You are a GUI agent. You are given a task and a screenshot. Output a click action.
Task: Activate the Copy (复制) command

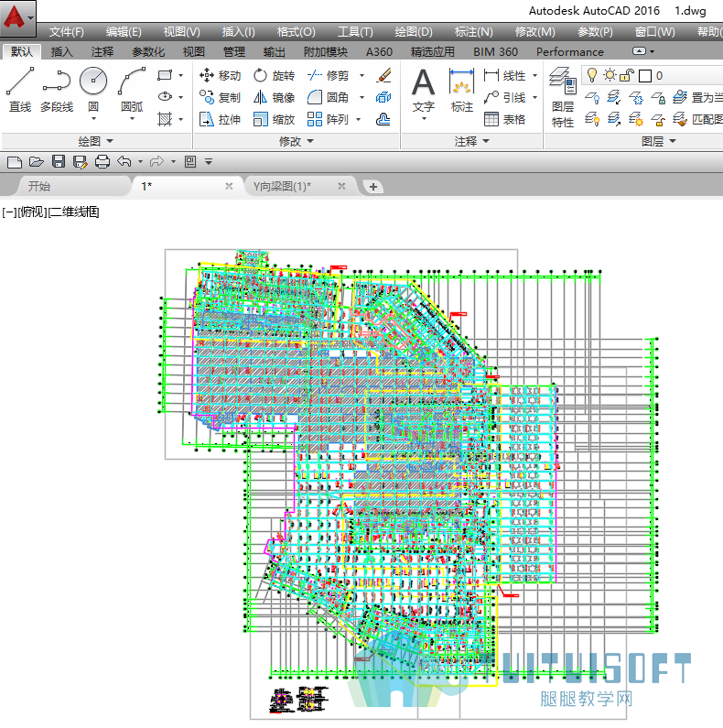[x=220, y=97]
